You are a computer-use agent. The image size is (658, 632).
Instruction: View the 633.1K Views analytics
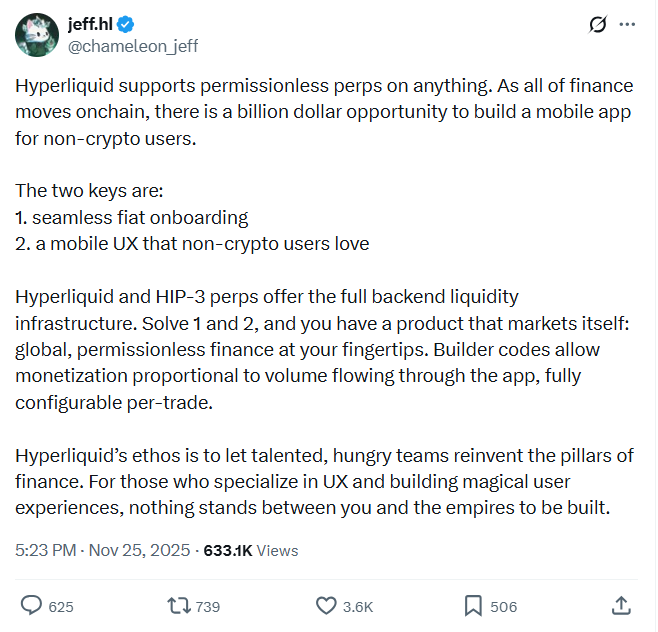pyautogui.click(x=251, y=551)
